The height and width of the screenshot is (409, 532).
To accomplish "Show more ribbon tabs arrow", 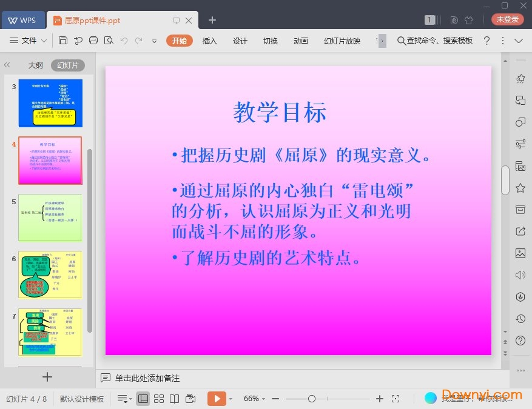I will [x=382, y=41].
